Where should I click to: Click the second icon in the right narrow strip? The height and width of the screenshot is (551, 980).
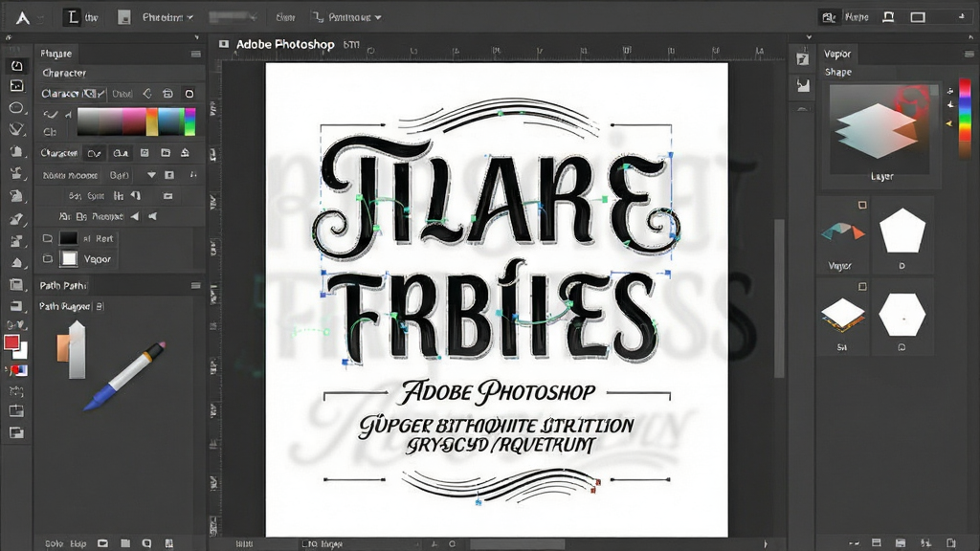[803, 85]
